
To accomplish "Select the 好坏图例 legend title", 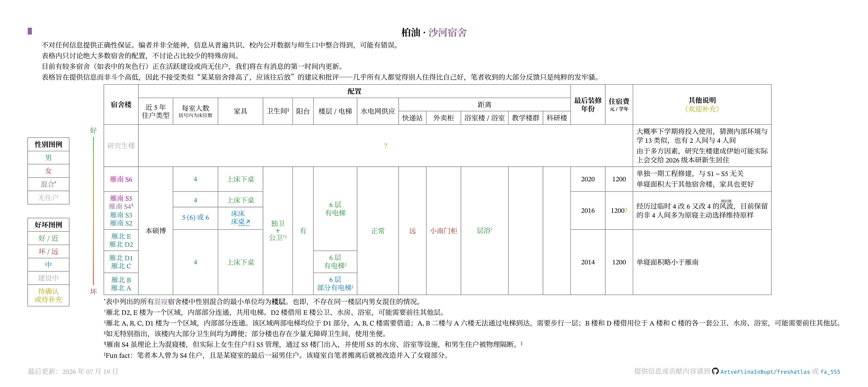I will coord(48,225).
